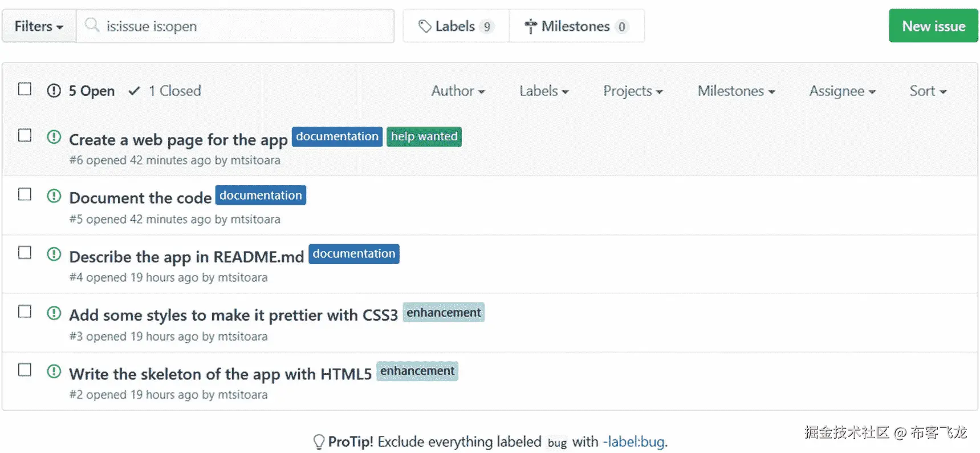Open issue 'Write the skeleton of the app with HTML5'
This screenshot has width=980, height=453.
coord(220,374)
